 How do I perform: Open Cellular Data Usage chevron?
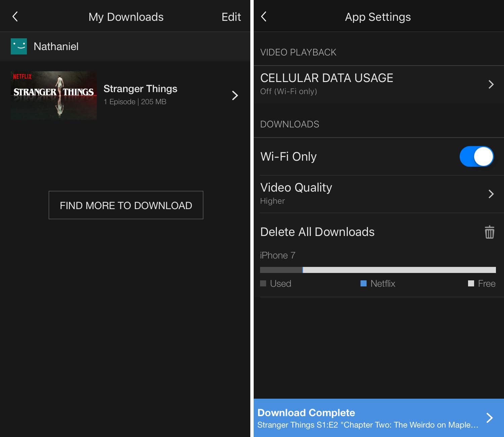491,84
